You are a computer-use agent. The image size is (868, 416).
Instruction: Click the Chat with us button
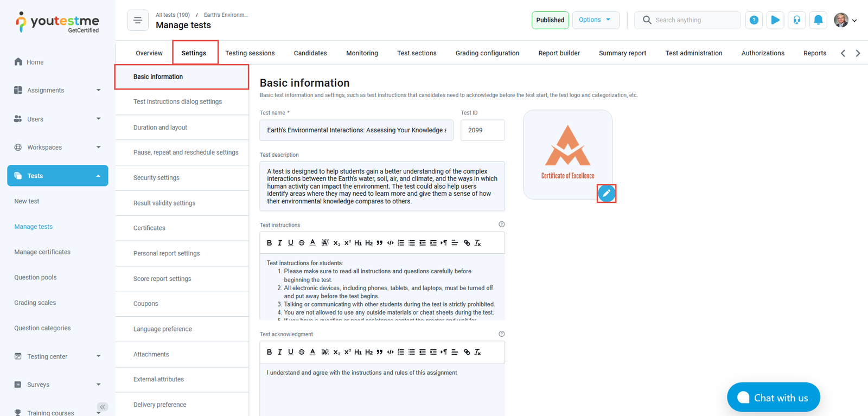coord(773,398)
